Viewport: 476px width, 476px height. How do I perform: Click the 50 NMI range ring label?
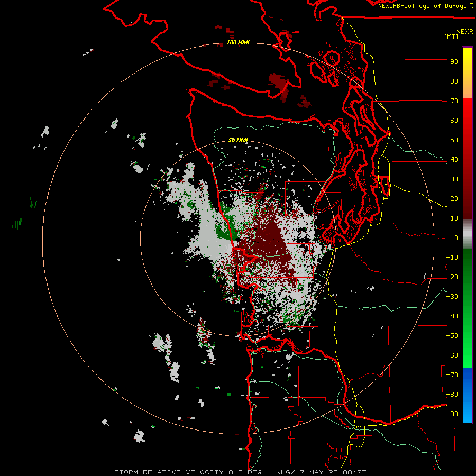click(239, 140)
